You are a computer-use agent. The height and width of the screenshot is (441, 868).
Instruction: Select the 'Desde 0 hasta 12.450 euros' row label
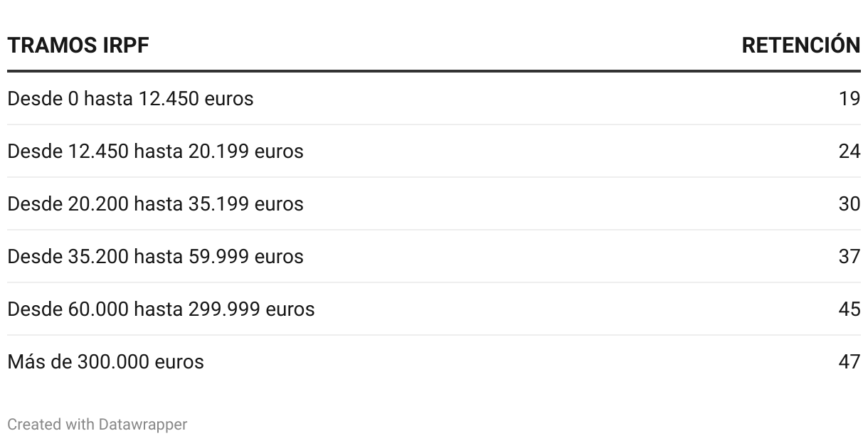click(130, 98)
